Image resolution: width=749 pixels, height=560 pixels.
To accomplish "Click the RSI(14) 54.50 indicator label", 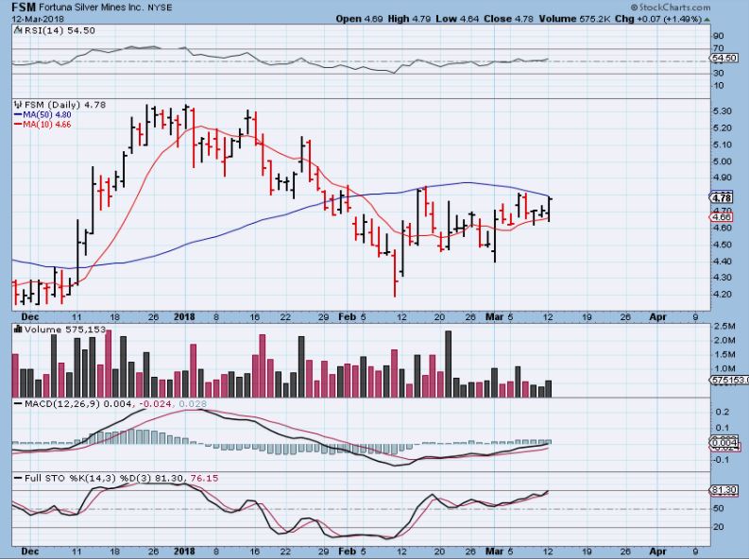I will pyautogui.click(x=60, y=30).
